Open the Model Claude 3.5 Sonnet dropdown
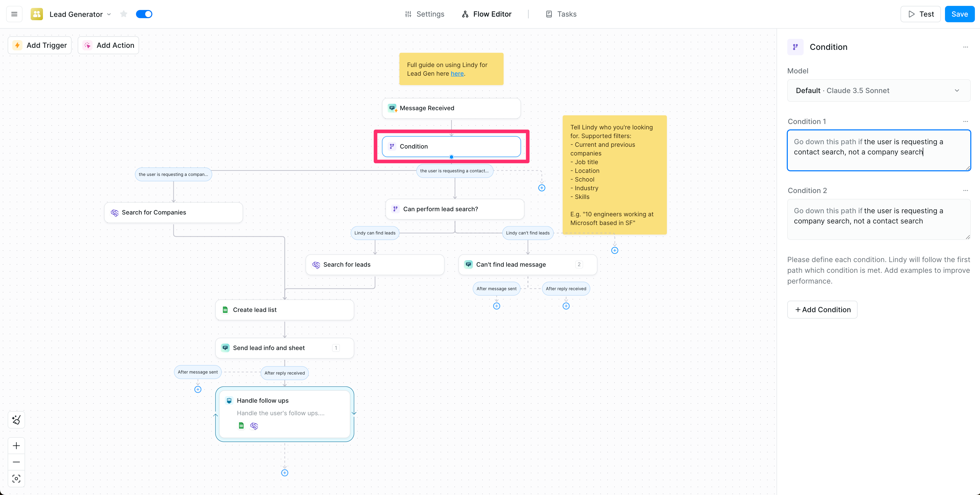This screenshot has width=980, height=495. tap(879, 91)
